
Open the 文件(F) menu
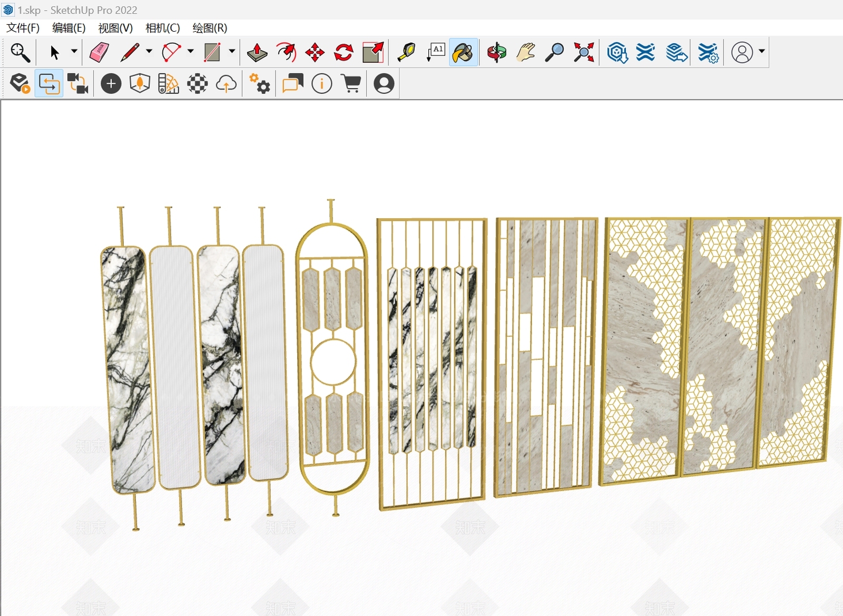[x=23, y=28]
